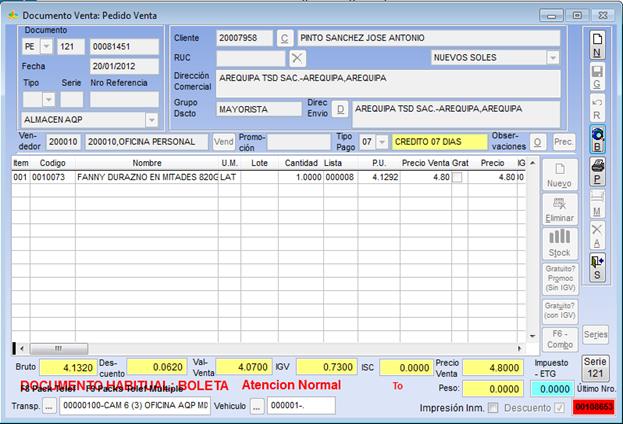623x424 pixels.
Task: Click the CREDITO 07 DIAS payment field
Action: pos(440,142)
